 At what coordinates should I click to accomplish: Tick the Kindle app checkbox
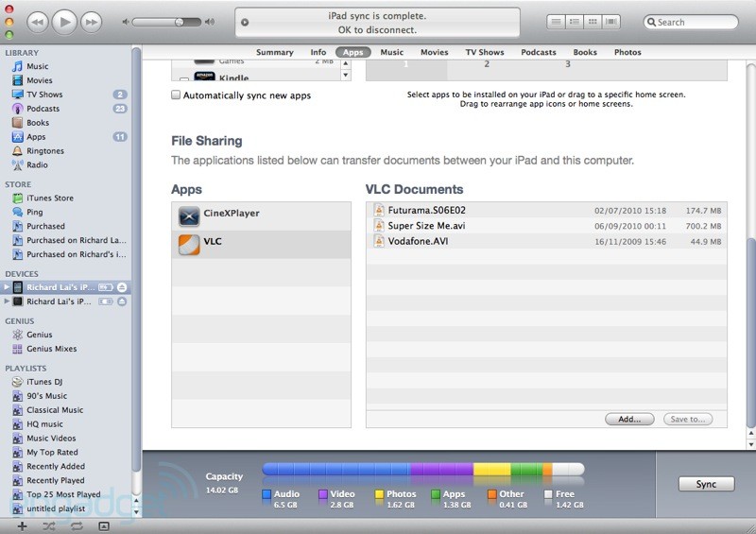point(184,79)
